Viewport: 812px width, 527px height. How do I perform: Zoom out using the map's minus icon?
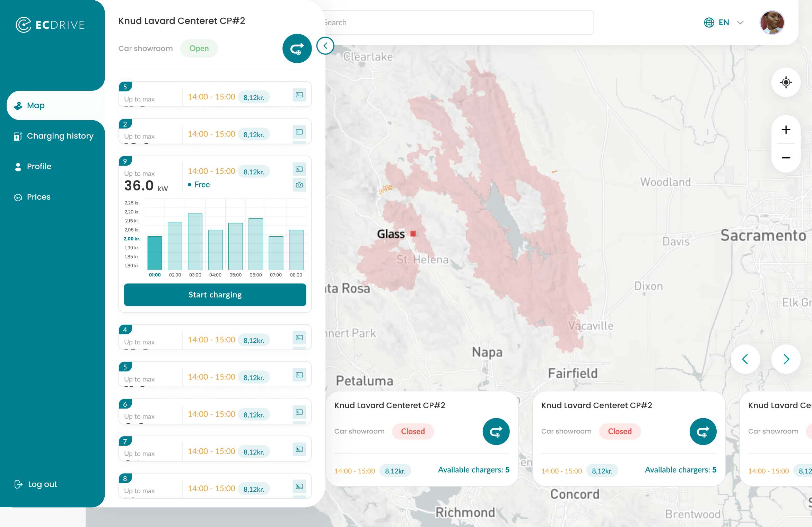pyautogui.click(x=786, y=158)
